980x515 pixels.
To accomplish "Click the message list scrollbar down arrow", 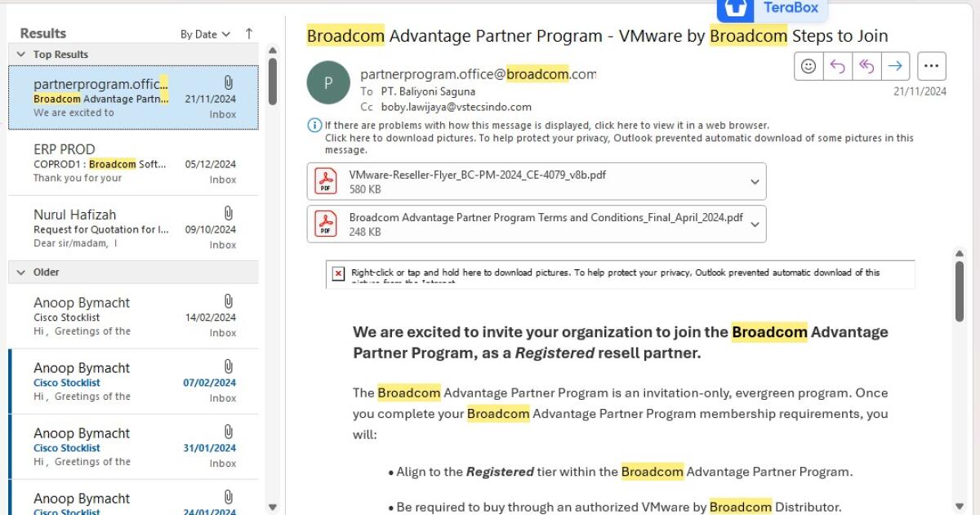I will 273,507.
